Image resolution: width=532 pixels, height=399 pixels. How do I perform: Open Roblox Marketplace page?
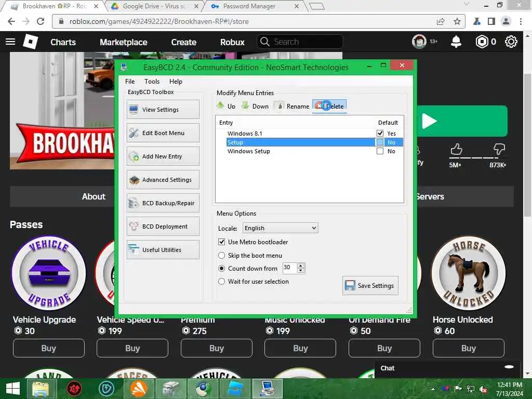(x=124, y=42)
